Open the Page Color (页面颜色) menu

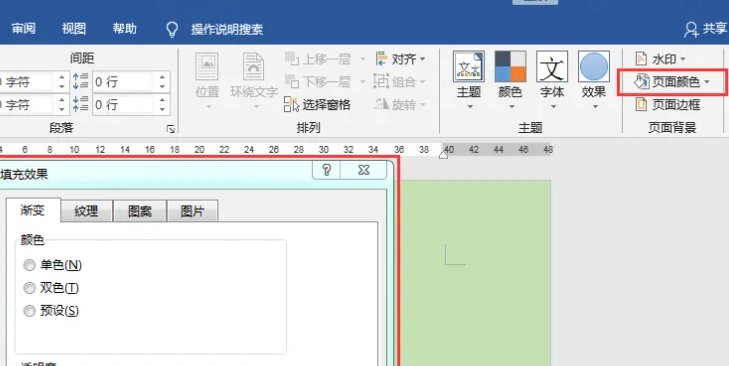(672, 82)
